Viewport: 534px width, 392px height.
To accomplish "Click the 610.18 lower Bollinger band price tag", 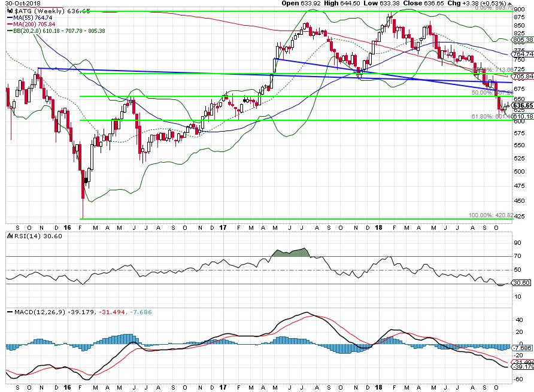I will pyautogui.click(x=523, y=117).
